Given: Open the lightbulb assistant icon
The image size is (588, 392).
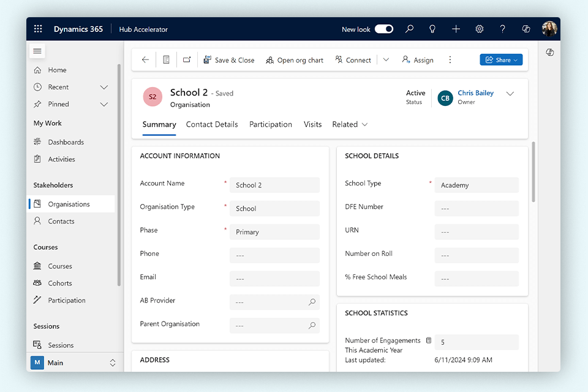Looking at the screenshot, I should click(432, 29).
